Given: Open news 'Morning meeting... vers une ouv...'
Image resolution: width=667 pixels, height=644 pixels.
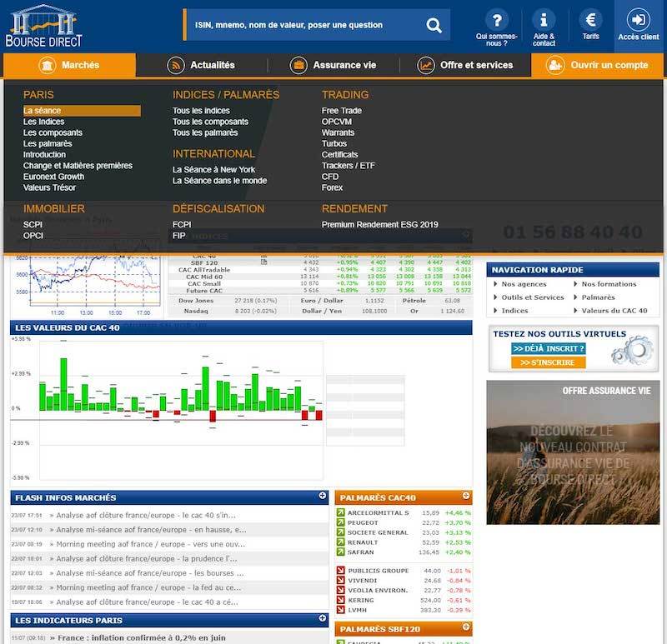Looking at the screenshot, I should tap(151, 544).
